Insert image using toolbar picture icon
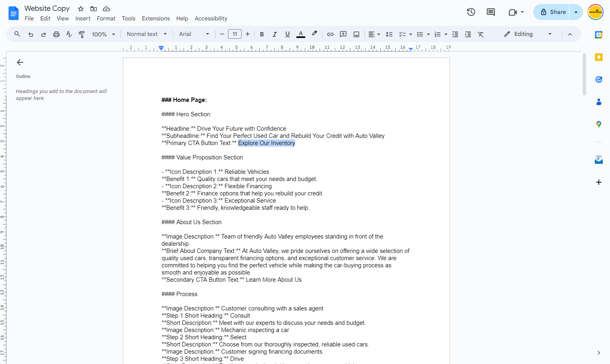Screen dimensions: 610x364 (x=356, y=34)
